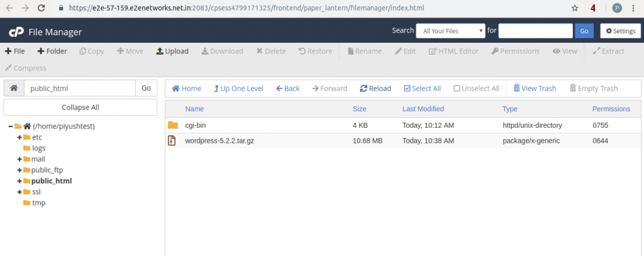Open the search scope dropdown All Your Files

(450, 31)
